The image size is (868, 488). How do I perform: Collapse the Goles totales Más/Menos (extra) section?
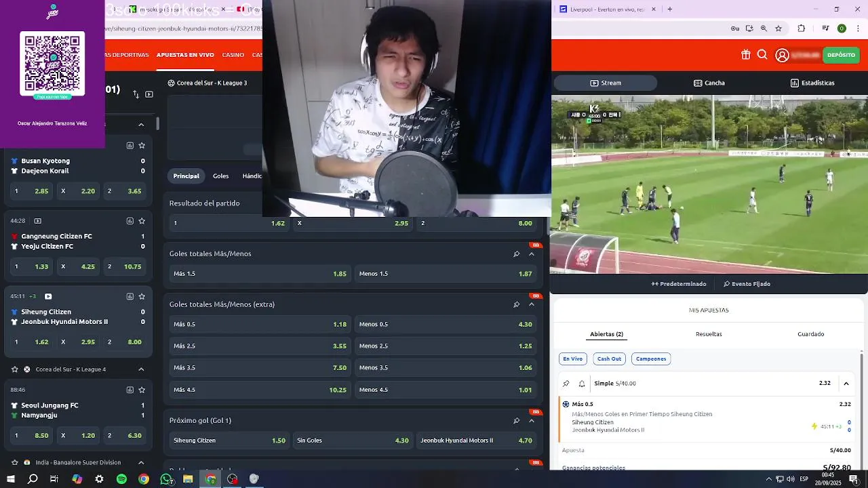click(x=532, y=304)
